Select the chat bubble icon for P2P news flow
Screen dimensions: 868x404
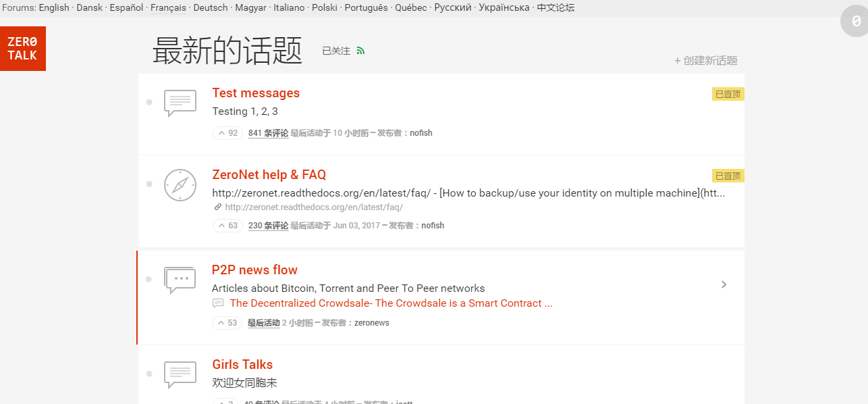180,280
